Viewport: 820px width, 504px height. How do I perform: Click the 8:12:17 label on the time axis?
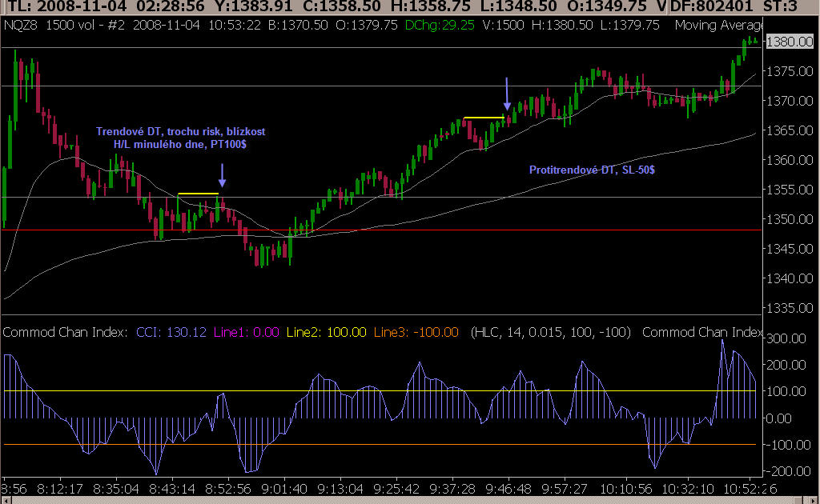(x=60, y=490)
